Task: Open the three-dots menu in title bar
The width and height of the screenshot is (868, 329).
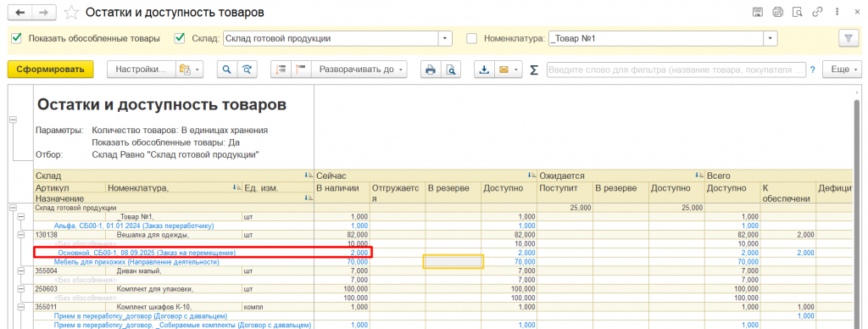Action: pos(836,12)
